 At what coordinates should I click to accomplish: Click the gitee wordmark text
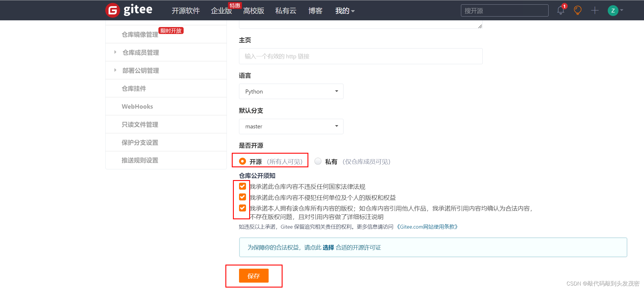pyautogui.click(x=138, y=10)
